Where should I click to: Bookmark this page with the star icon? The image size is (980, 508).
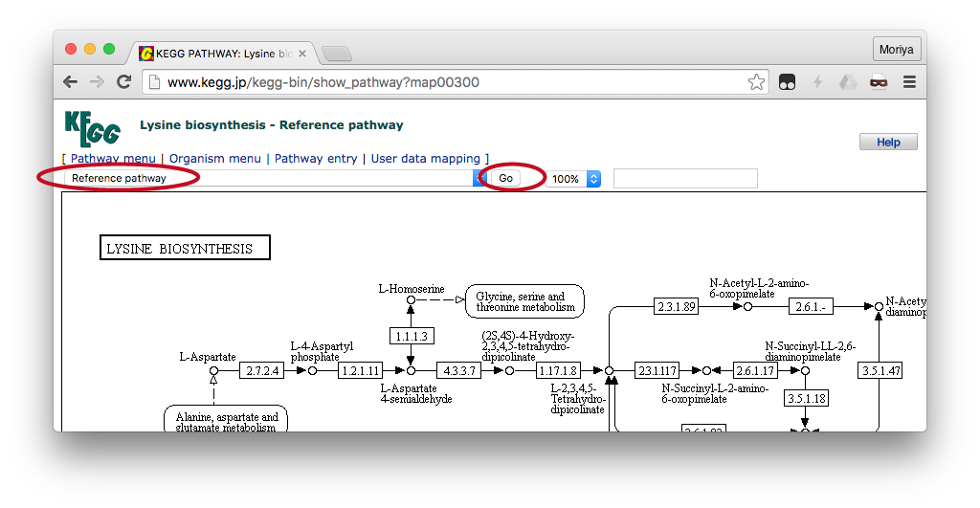[x=756, y=82]
